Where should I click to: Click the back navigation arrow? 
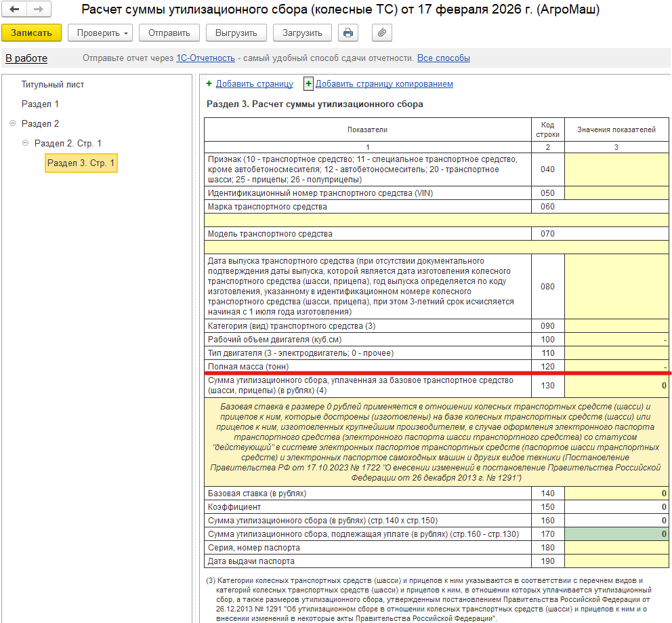[15, 10]
